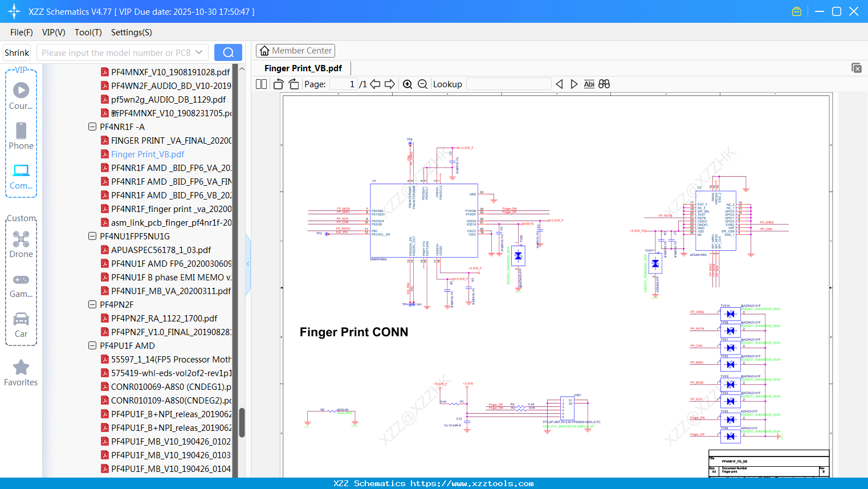868x489 pixels.
Task: Rotate the page clockwise
Action: point(294,84)
